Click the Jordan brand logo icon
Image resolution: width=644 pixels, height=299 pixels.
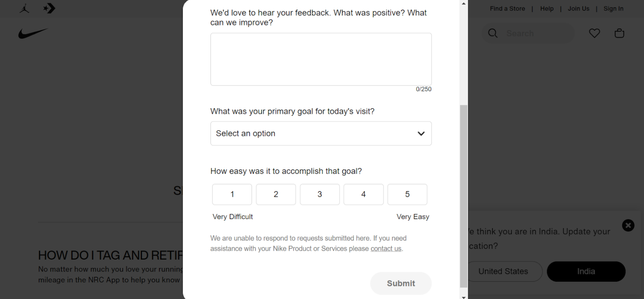tap(24, 8)
